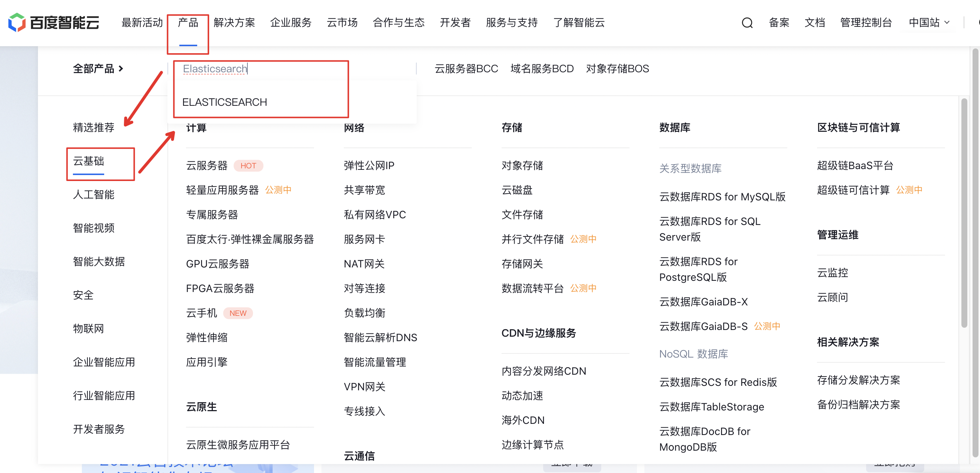Open quick link 云服务器BCC
Viewport: 980px width, 473px height.
pyautogui.click(x=466, y=69)
